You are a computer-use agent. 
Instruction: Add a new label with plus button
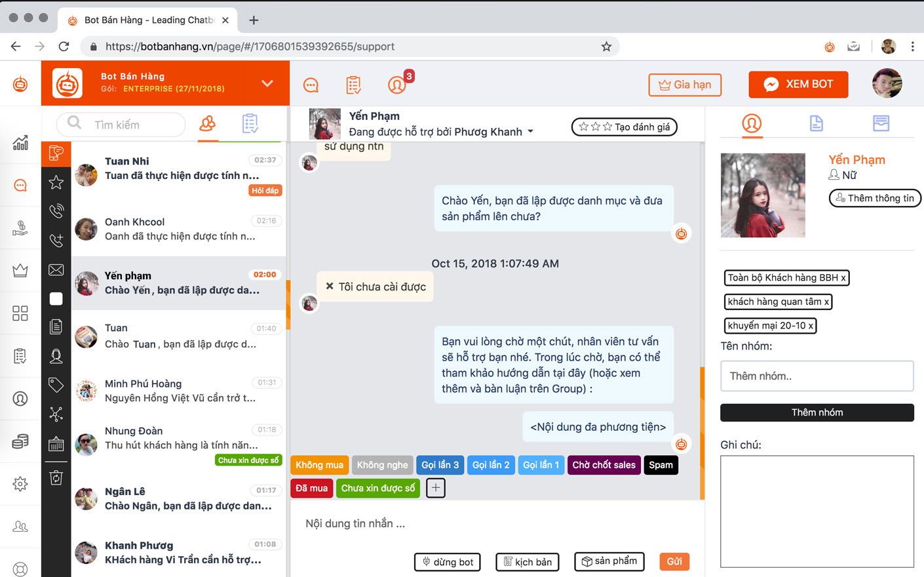(436, 488)
